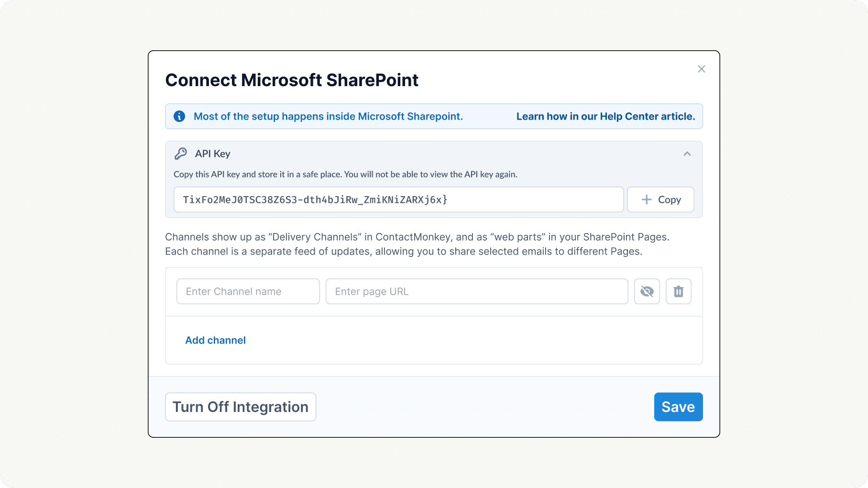Open the Help Center article link

(x=605, y=116)
